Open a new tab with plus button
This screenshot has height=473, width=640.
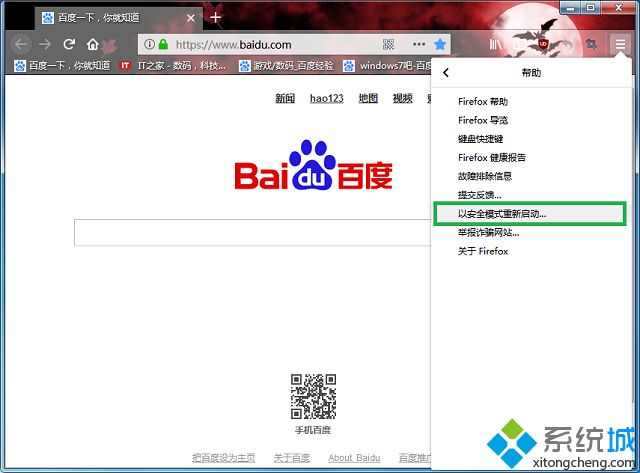pos(215,18)
